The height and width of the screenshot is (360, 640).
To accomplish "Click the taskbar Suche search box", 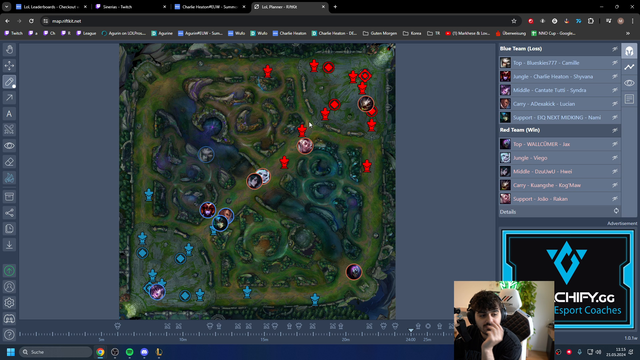I will click(56, 352).
